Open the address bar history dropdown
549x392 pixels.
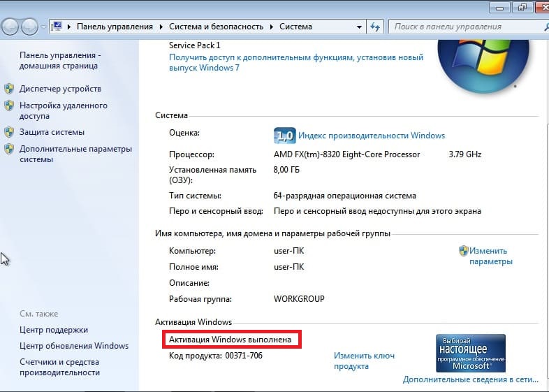(359, 27)
